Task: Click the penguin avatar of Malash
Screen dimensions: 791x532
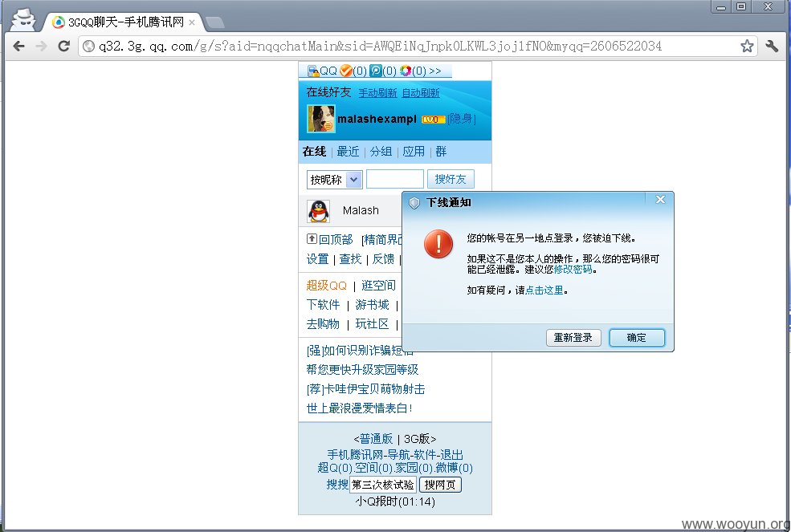Action: coord(318,211)
